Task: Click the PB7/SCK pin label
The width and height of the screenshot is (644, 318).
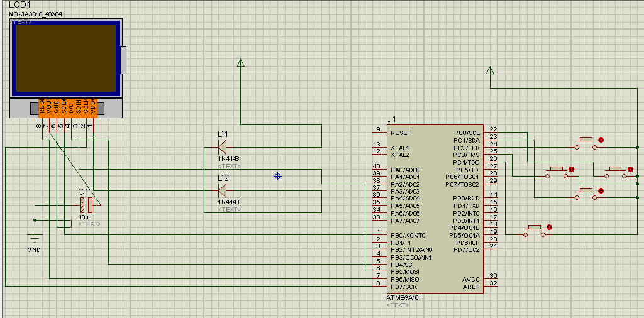Action: click(403, 287)
